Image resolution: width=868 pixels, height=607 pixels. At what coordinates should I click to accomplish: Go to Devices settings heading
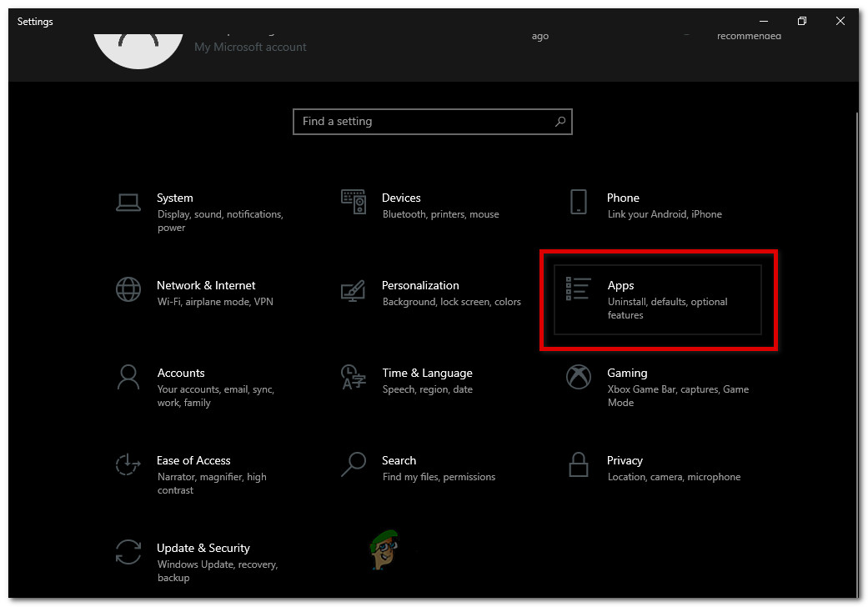click(401, 198)
